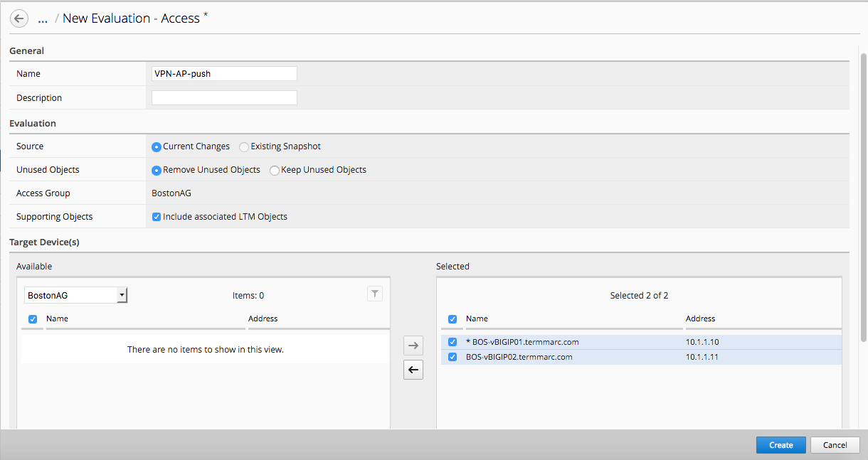Viewport: 868px width, 460px height.
Task: Toggle select-all checkbox in Available list
Action: pos(33,319)
